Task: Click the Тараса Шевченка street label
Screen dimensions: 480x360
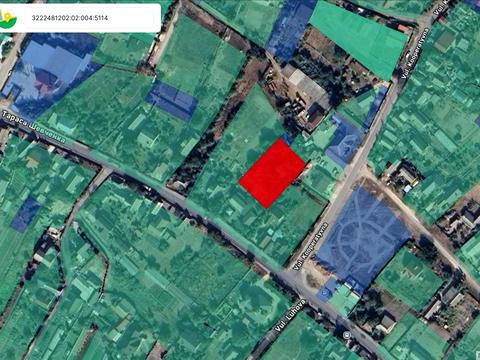Action: [34, 127]
